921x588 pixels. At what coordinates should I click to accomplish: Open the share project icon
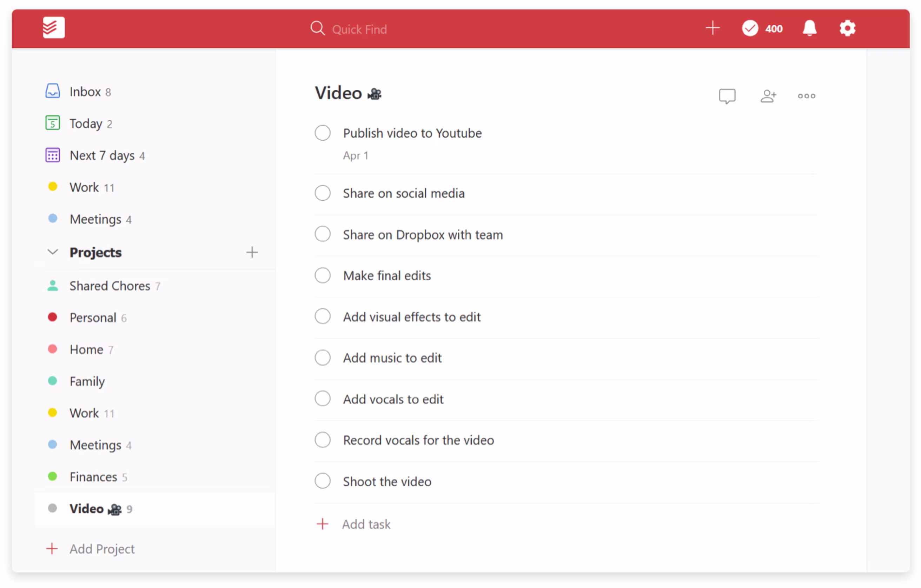click(x=768, y=96)
